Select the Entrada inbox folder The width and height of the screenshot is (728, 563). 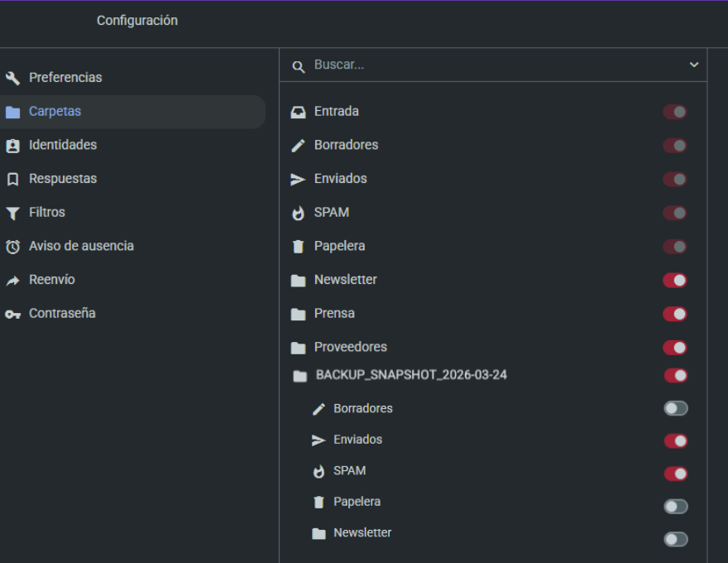[x=336, y=112]
